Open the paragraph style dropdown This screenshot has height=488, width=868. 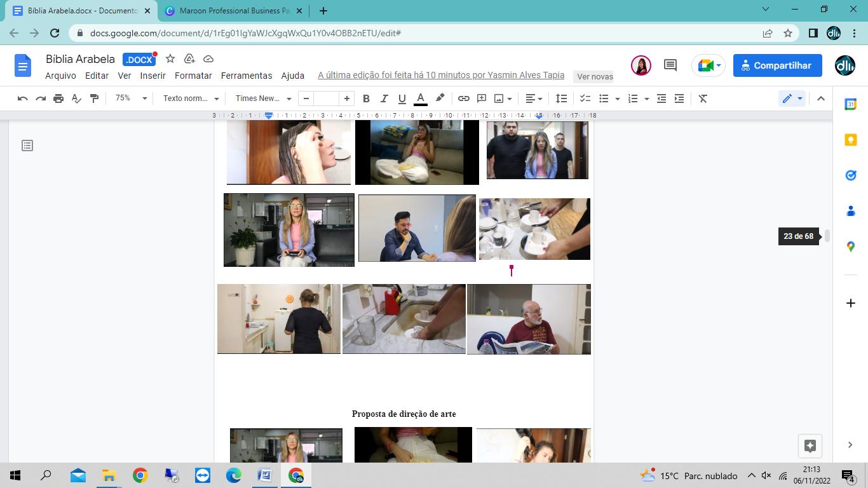click(190, 98)
